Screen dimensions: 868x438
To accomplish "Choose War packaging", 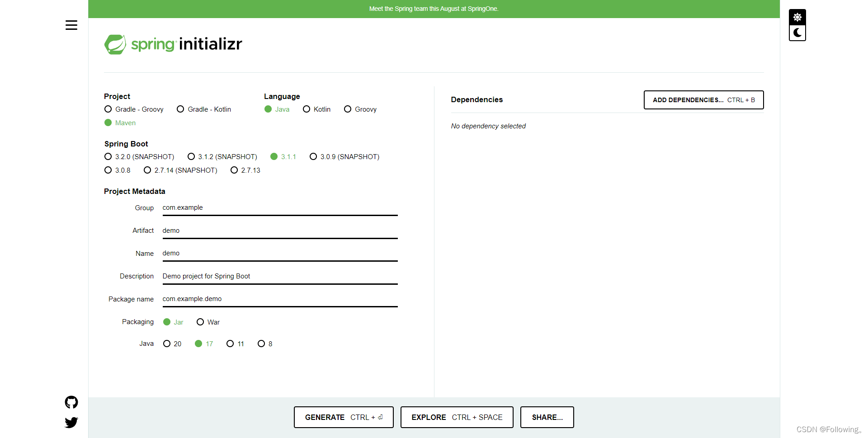I will click(x=208, y=322).
